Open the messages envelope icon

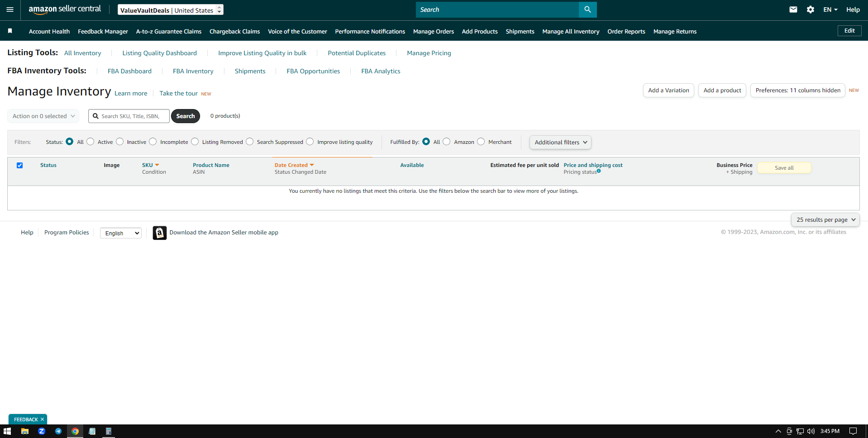[x=793, y=10]
